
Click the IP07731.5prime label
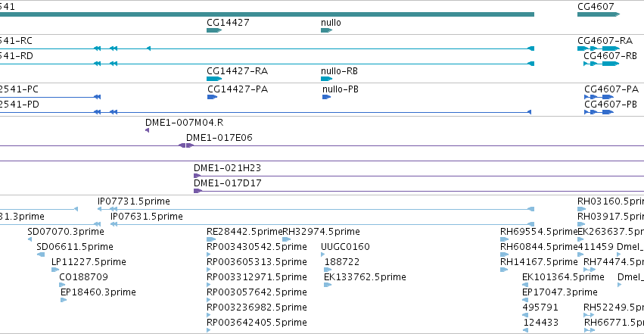[x=134, y=201]
